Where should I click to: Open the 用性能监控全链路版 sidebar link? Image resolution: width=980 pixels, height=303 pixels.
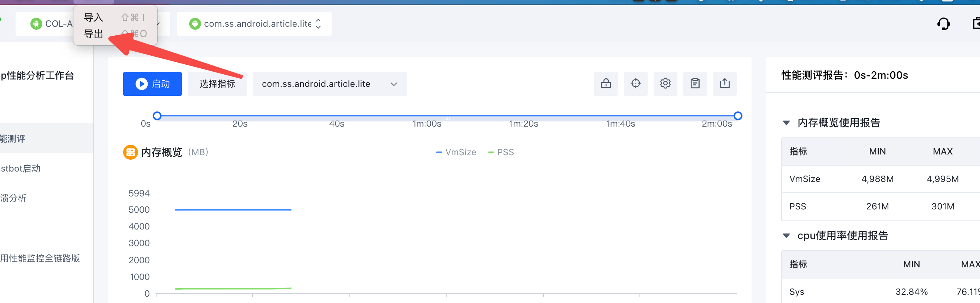[40, 258]
